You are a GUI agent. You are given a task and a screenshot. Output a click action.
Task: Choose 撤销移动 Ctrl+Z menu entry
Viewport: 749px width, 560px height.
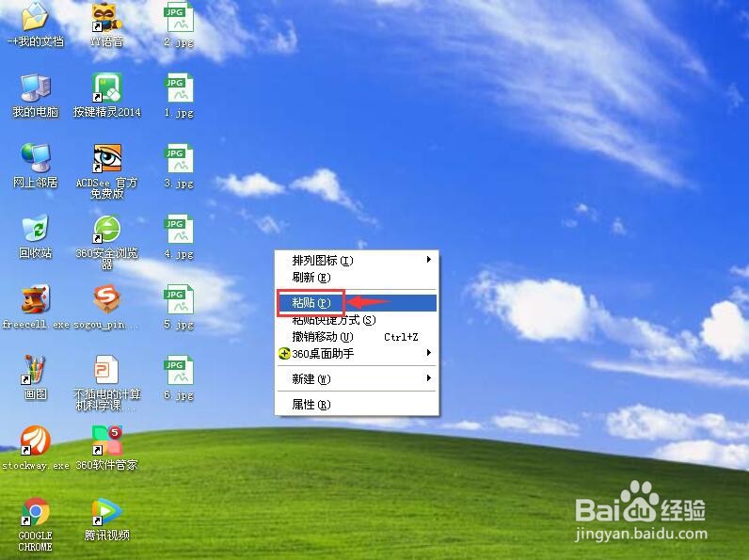(x=357, y=337)
